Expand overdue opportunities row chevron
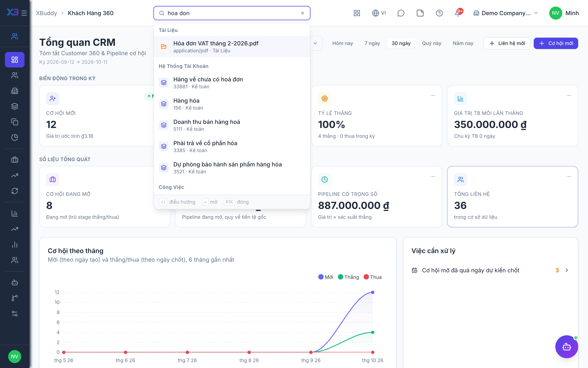 pos(567,270)
